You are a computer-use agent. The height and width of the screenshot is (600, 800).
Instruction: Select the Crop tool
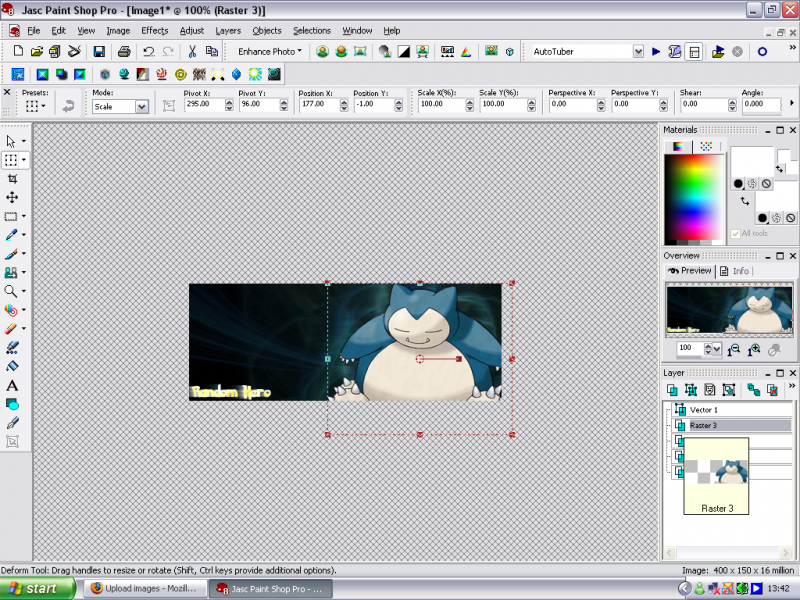point(12,179)
